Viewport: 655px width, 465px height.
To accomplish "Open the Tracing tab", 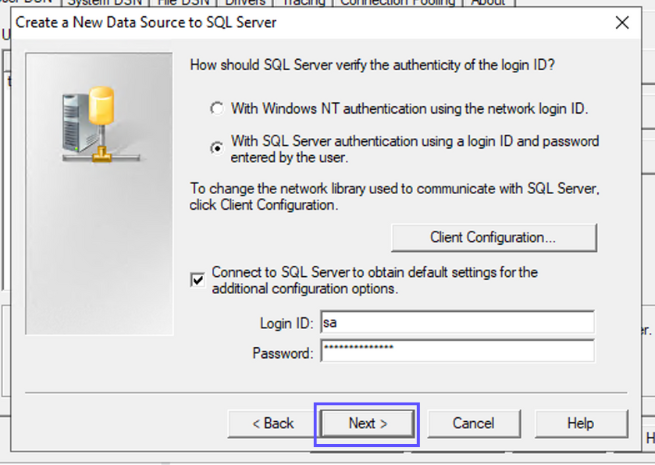I will 303,3.
